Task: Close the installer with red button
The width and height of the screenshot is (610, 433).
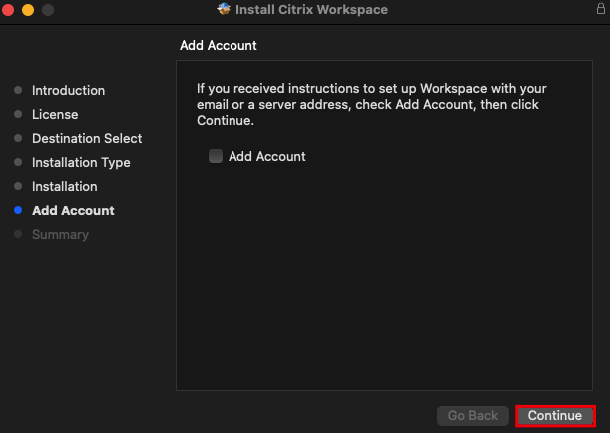Action: (8, 10)
